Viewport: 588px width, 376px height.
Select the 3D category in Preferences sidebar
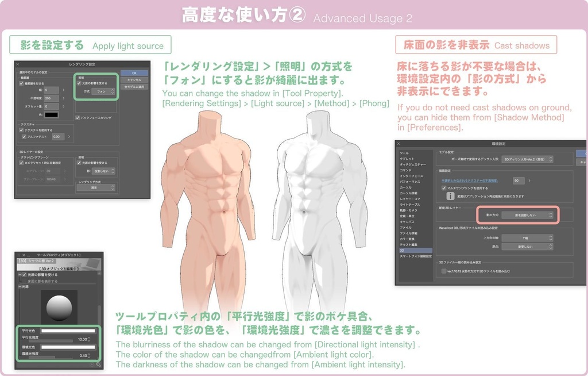click(x=401, y=250)
